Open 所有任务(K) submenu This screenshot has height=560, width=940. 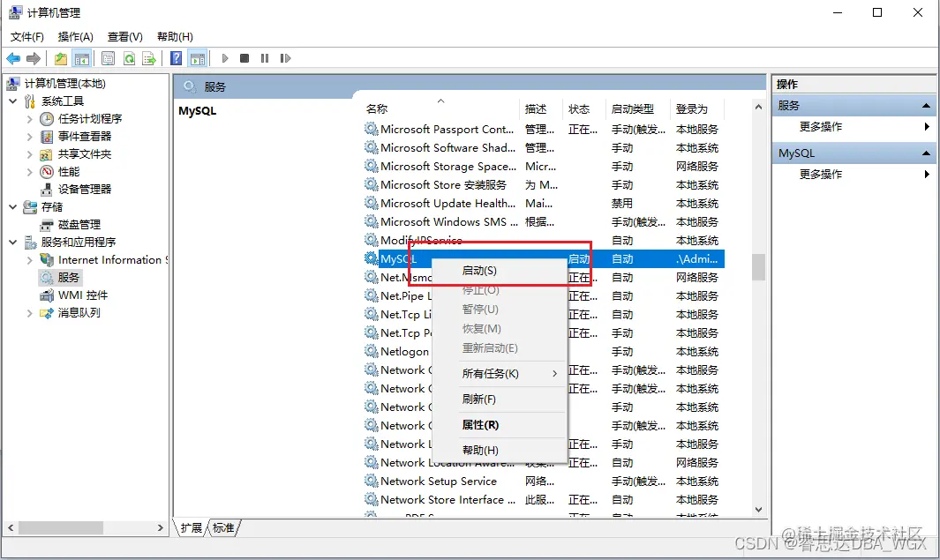point(500,374)
